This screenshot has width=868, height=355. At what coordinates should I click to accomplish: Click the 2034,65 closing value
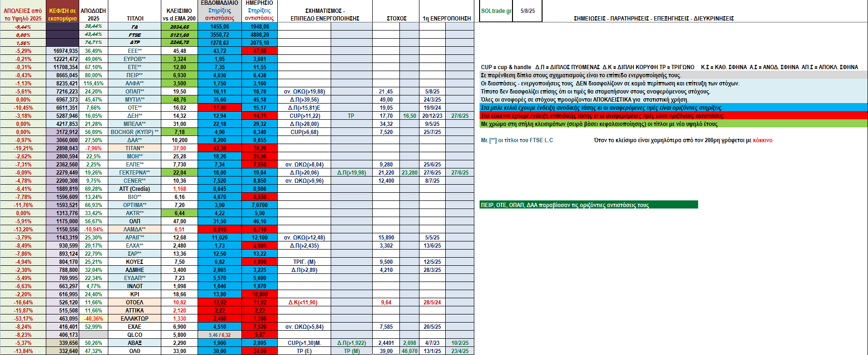(x=179, y=27)
